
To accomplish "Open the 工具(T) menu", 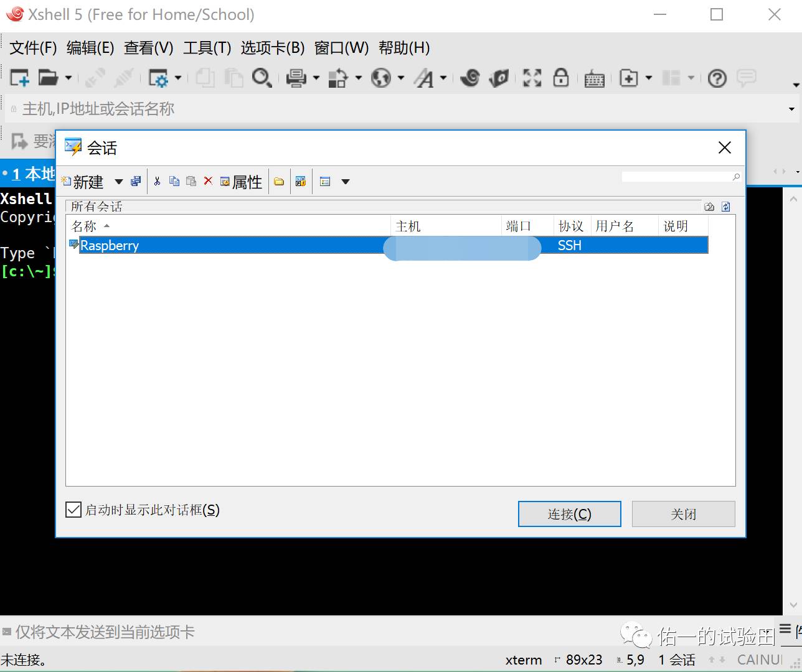I will pyautogui.click(x=207, y=48).
